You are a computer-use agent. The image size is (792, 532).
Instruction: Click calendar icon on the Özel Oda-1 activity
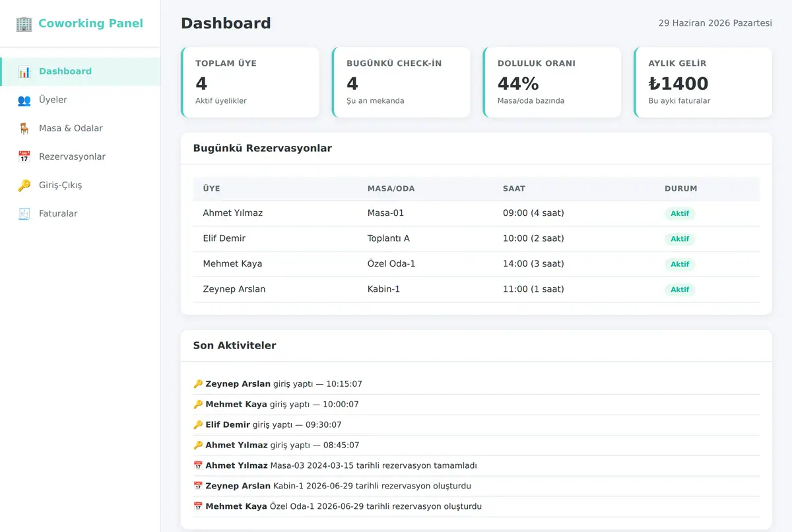198,506
